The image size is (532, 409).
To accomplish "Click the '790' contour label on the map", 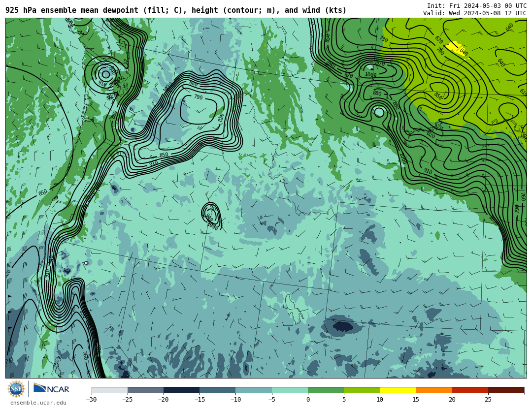I will pos(198,97).
